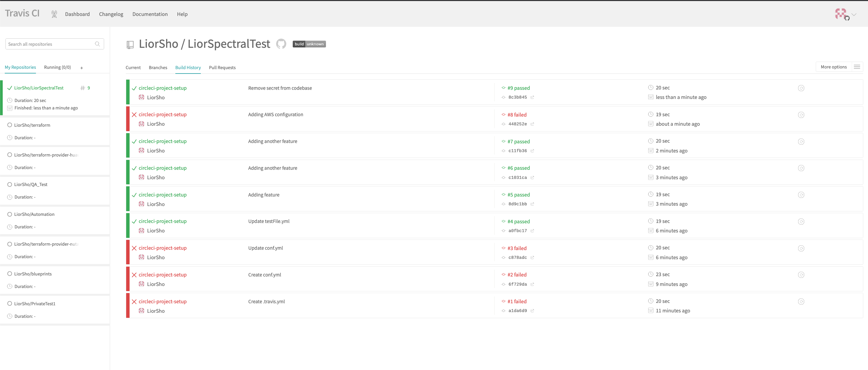Click the Travis CI logo
The width and height of the screenshot is (868, 370).
[22, 14]
